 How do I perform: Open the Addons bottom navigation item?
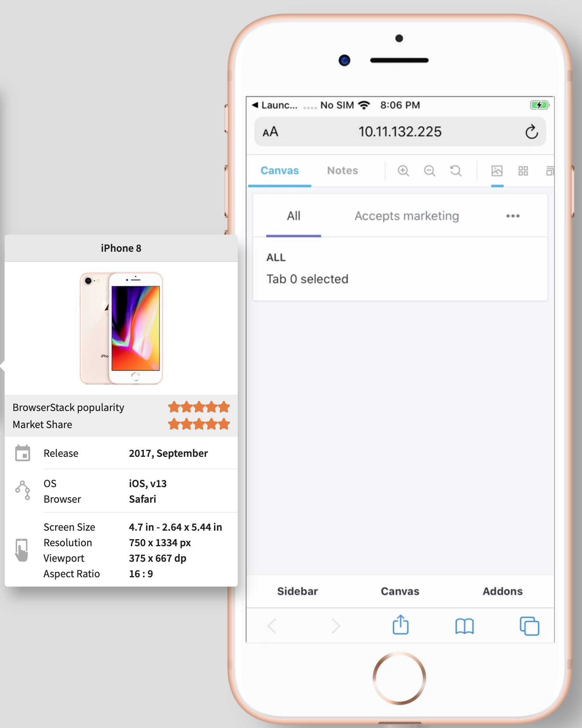point(503,591)
